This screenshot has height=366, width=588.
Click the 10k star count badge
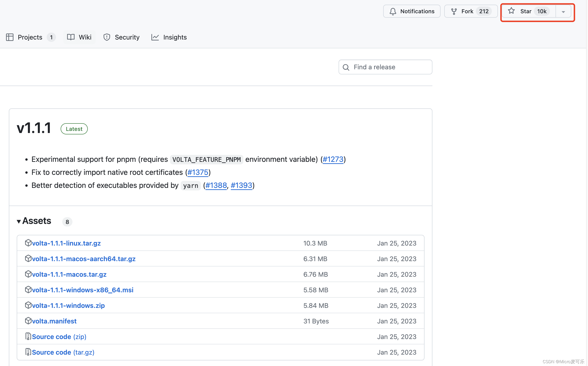(x=542, y=11)
